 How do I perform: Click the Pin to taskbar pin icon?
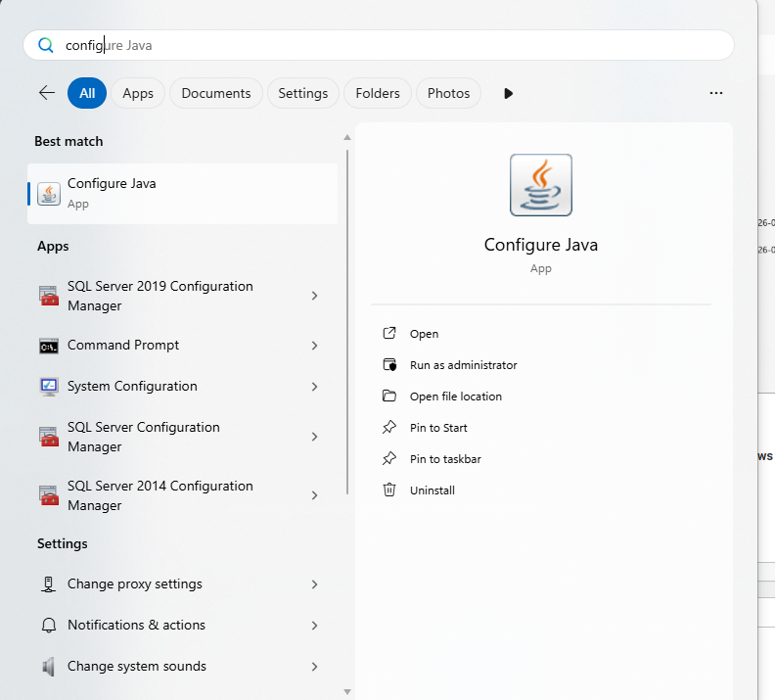[x=389, y=459]
